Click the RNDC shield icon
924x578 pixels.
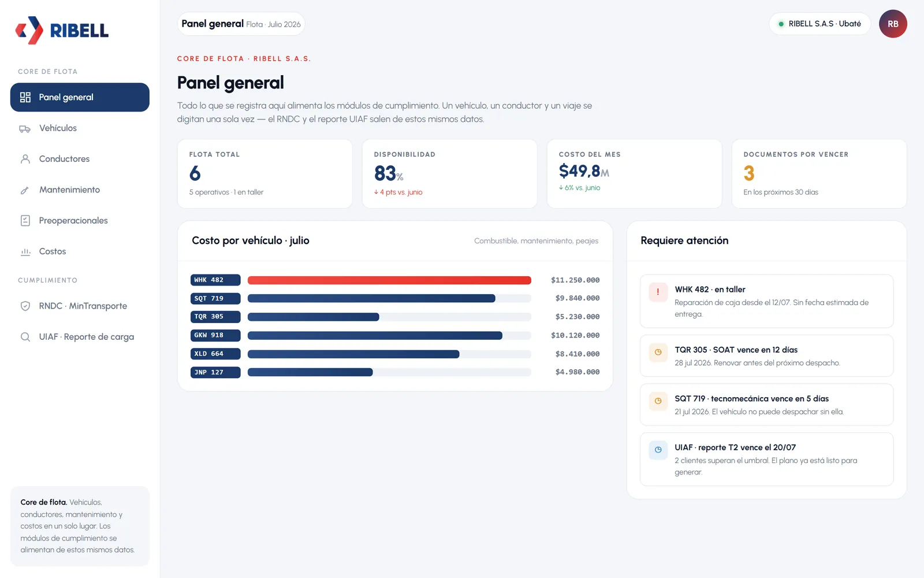tap(25, 306)
